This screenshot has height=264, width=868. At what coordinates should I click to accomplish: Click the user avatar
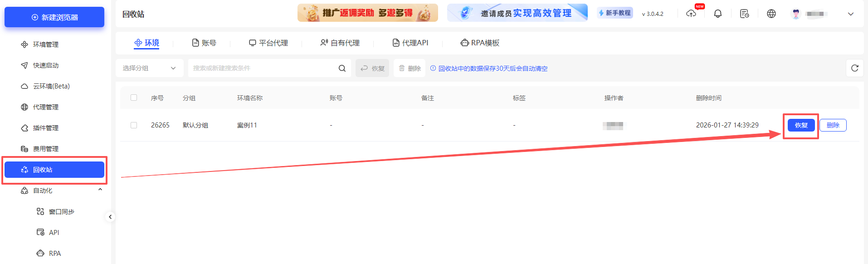tap(796, 14)
